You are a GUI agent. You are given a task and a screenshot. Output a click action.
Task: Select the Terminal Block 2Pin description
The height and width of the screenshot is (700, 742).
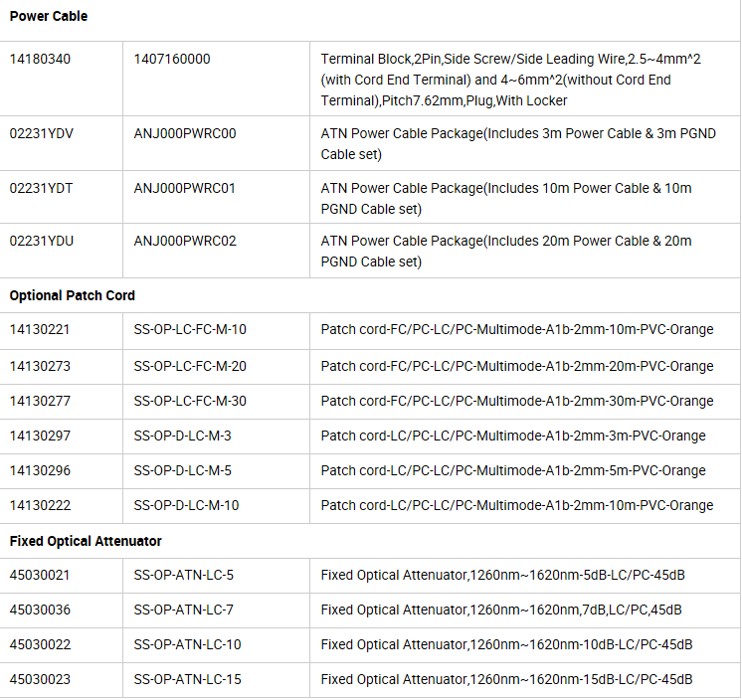click(x=510, y=80)
